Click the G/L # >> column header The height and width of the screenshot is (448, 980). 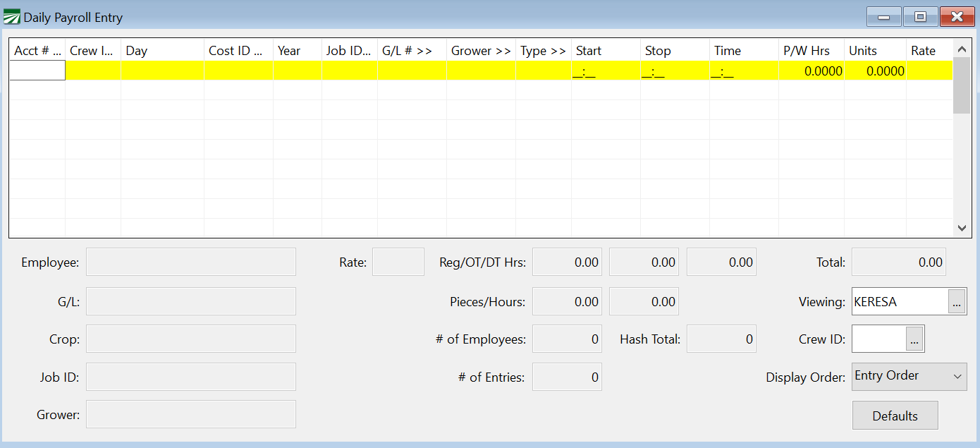412,51
